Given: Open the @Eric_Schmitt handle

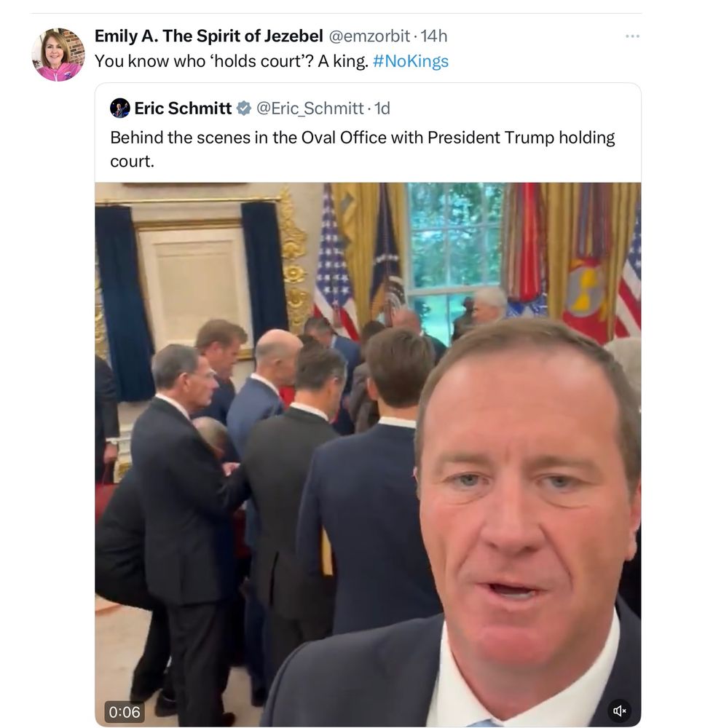Looking at the screenshot, I should click(310, 108).
